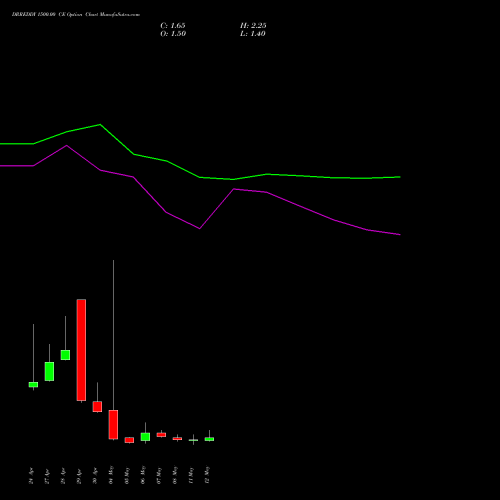
Task: Click the open value "O: 1.50"
Action: 173,34
